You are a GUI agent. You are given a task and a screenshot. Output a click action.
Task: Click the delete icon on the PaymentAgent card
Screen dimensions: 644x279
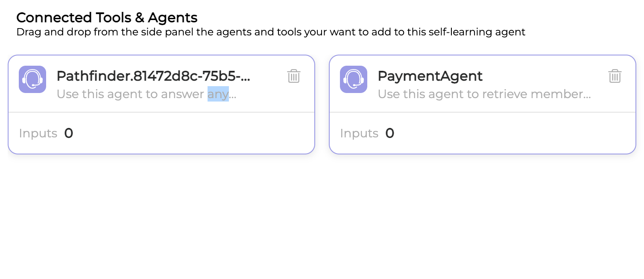(615, 76)
